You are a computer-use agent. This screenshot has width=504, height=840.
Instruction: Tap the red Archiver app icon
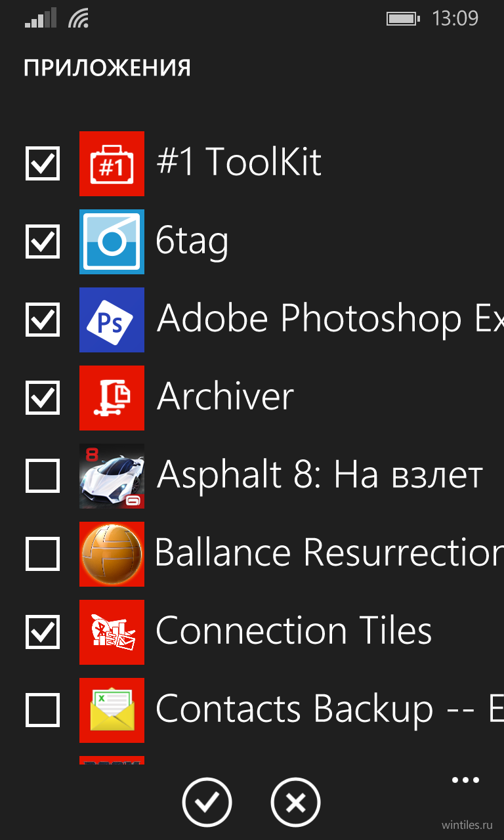(112, 398)
